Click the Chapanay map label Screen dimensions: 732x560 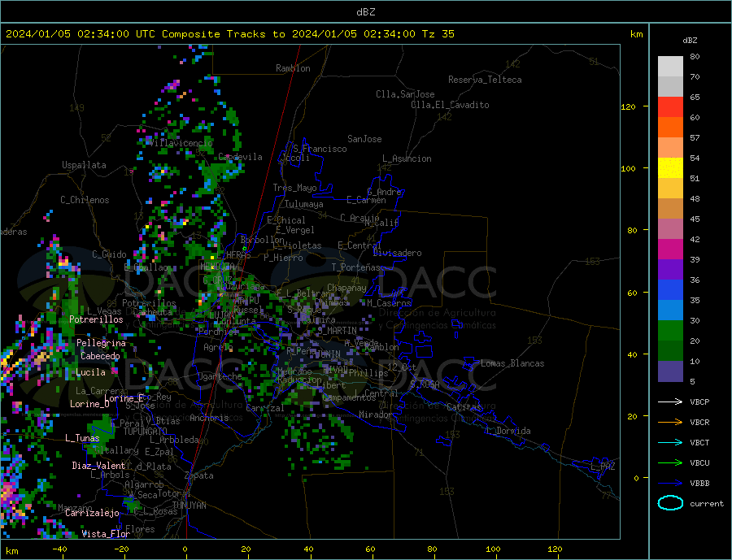pos(346,288)
